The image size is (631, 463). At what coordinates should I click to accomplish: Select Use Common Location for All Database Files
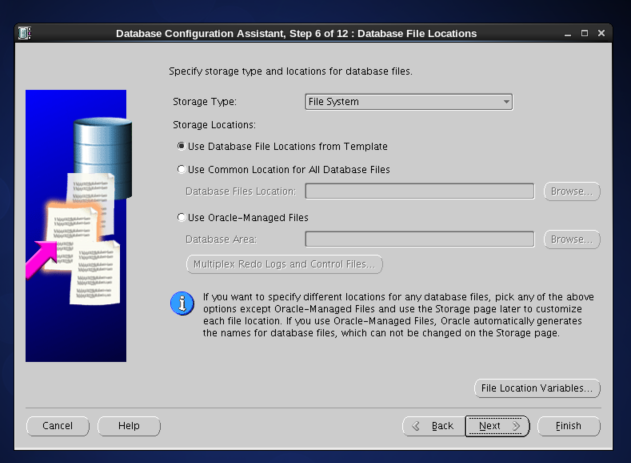coord(181,170)
